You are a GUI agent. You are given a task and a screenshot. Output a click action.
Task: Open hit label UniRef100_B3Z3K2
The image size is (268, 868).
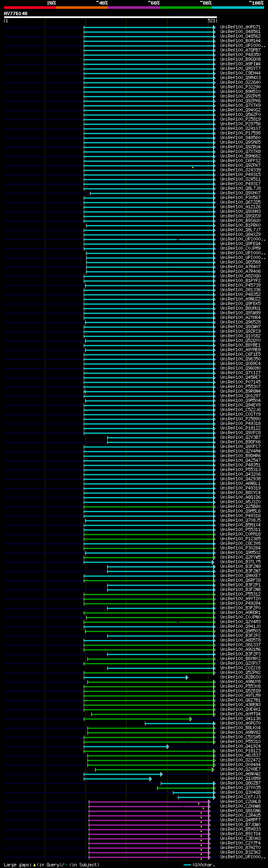pos(240,852)
